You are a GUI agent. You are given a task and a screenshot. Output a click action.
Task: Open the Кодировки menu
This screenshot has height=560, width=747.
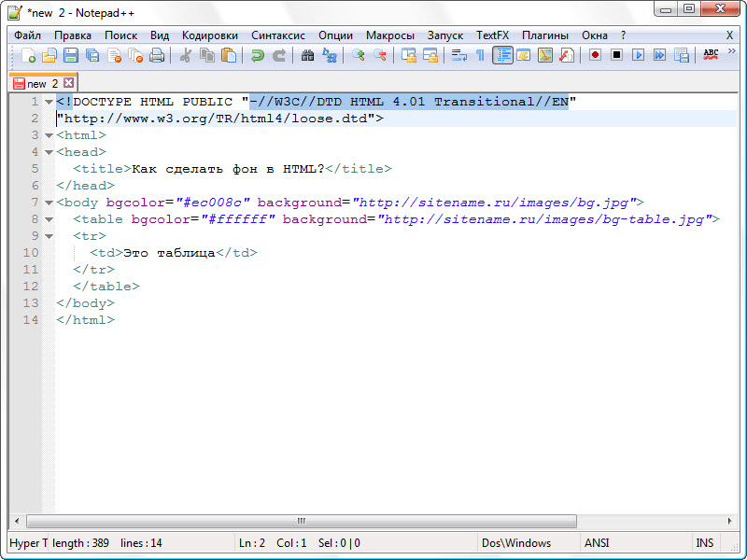point(210,35)
